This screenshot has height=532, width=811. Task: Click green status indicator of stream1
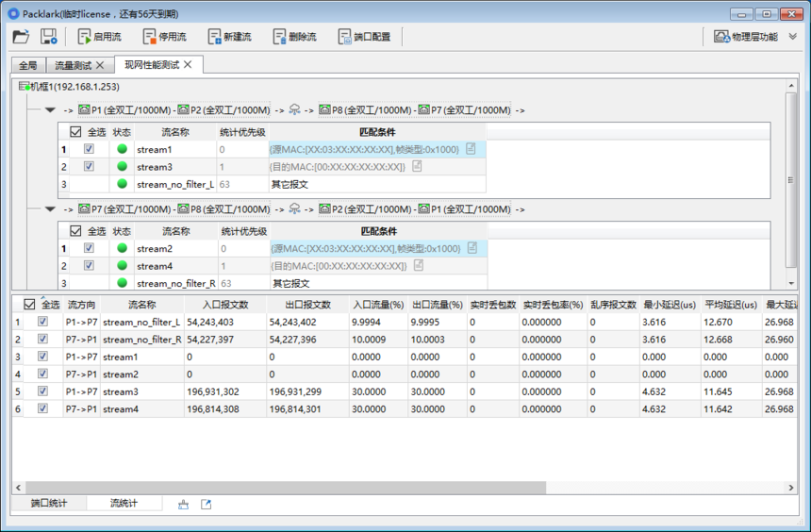[122, 149]
